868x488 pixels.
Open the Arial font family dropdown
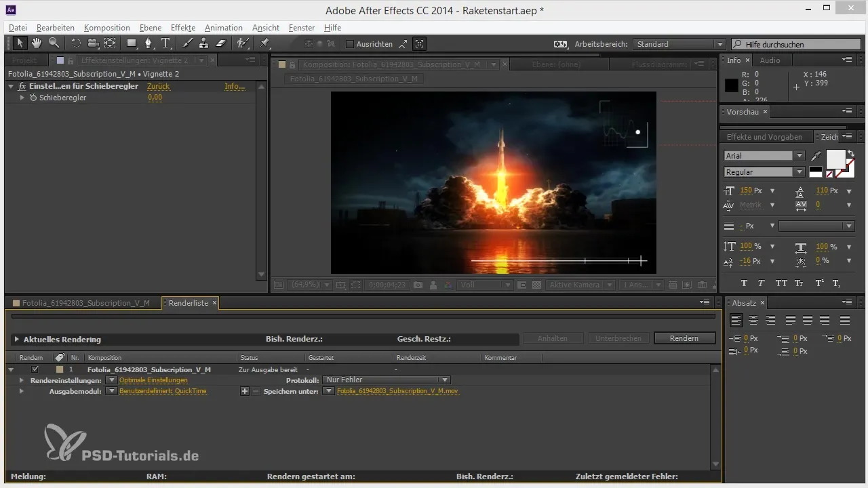764,156
